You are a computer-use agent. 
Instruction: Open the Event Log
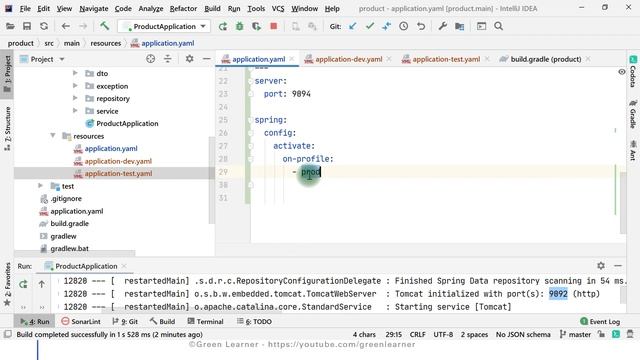(x=600, y=322)
